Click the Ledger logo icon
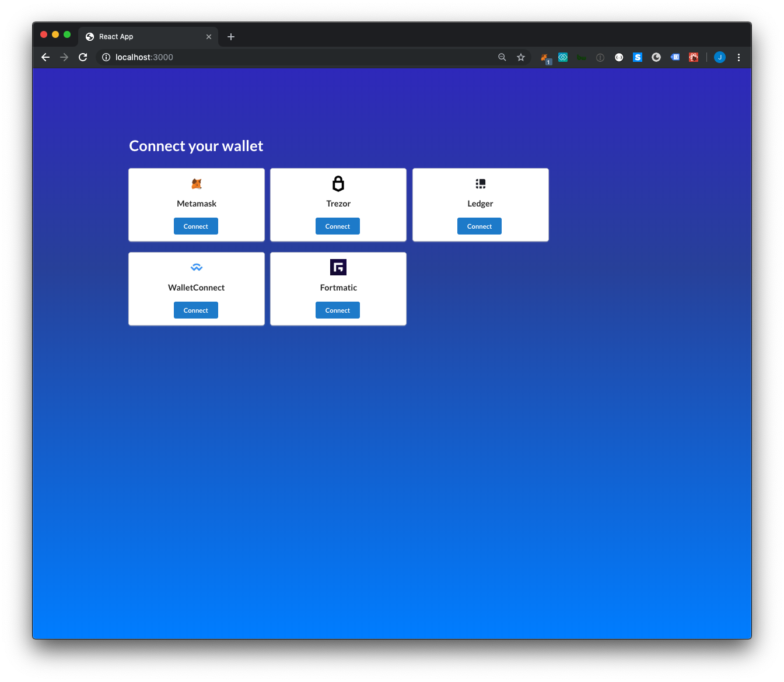Screen dimensions: 784x682 (x=481, y=184)
